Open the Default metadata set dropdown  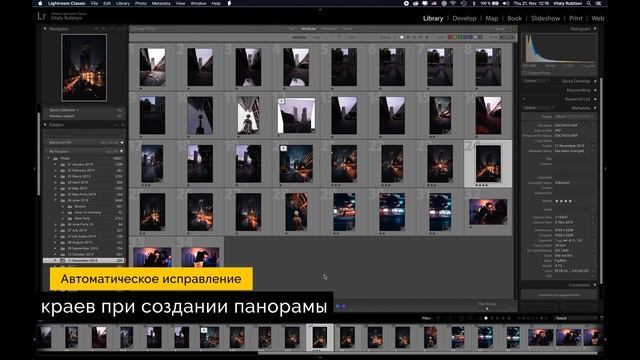tap(538, 108)
